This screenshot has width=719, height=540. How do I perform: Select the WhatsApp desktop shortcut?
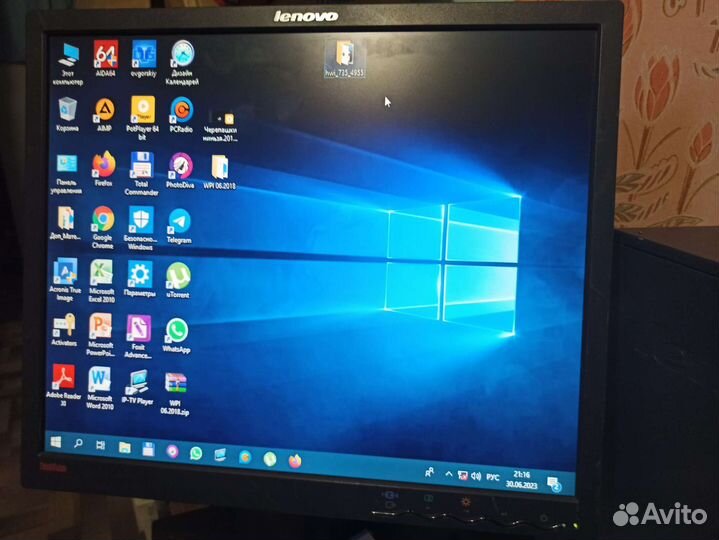(x=177, y=335)
